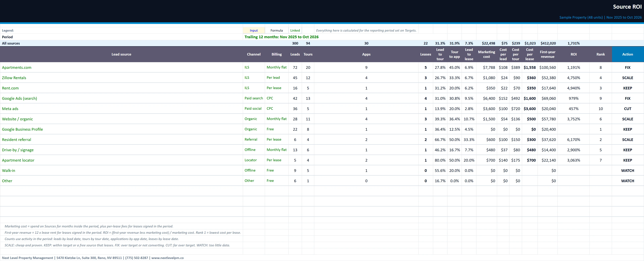Select Google Business Profile source name
644x261 pixels.
tap(121, 129)
